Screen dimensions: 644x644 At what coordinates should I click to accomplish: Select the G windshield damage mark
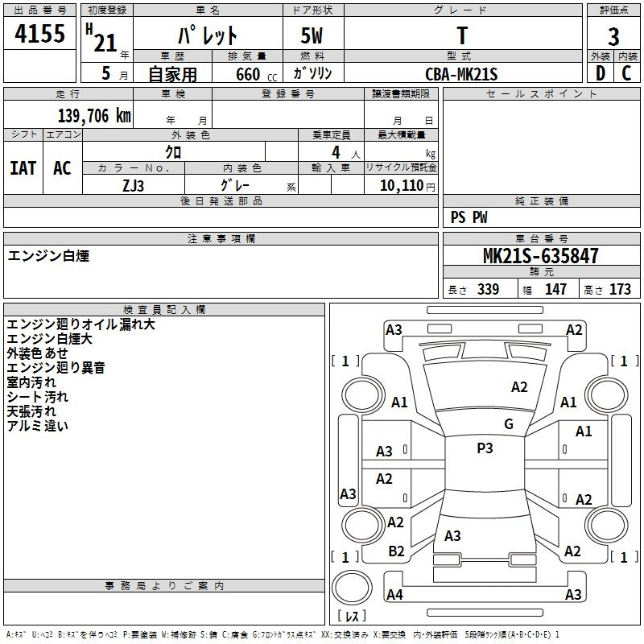pos(509,424)
